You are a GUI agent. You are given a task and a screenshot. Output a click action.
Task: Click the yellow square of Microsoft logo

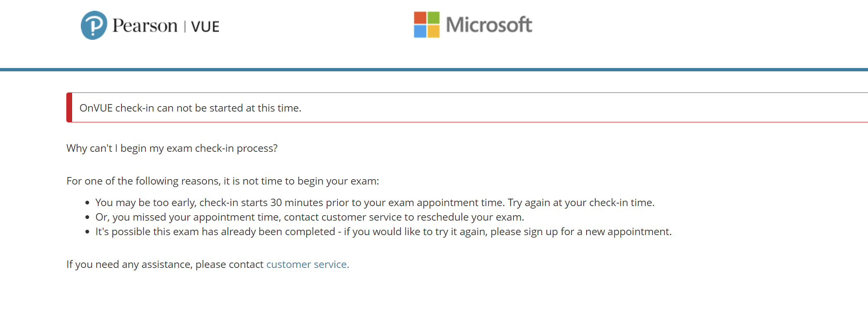pyautogui.click(x=434, y=32)
